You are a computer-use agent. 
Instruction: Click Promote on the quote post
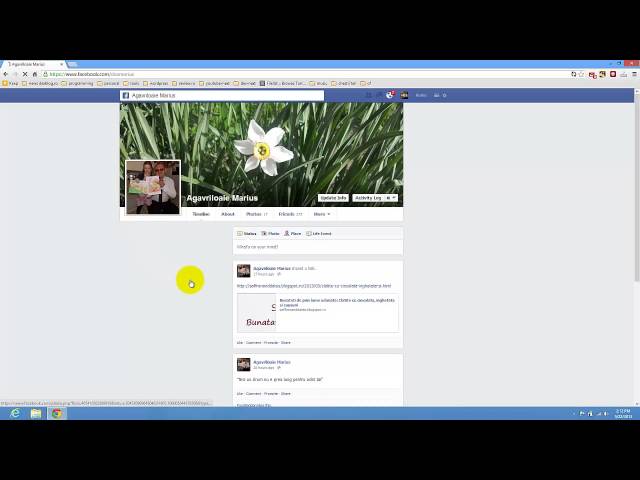(x=271, y=393)
